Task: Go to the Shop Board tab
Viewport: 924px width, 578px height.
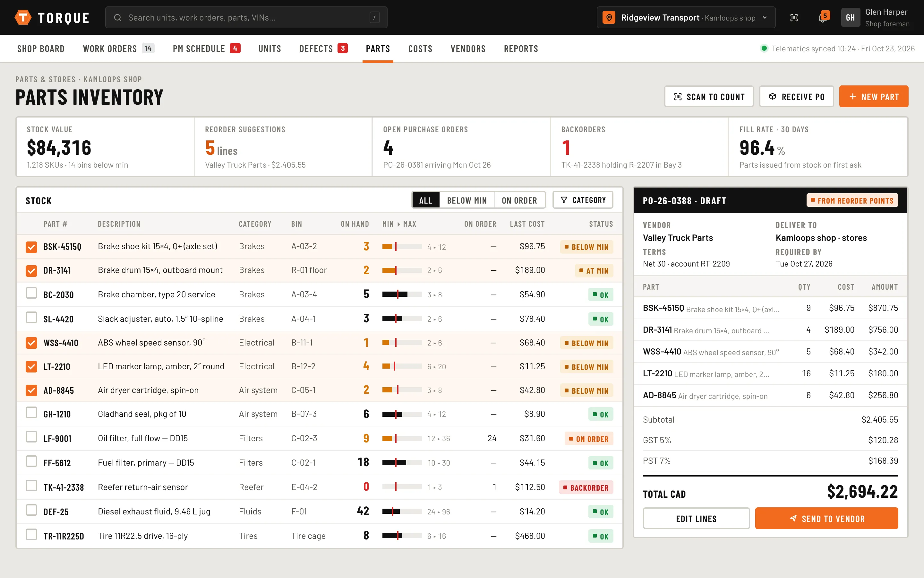Action: 41,48
